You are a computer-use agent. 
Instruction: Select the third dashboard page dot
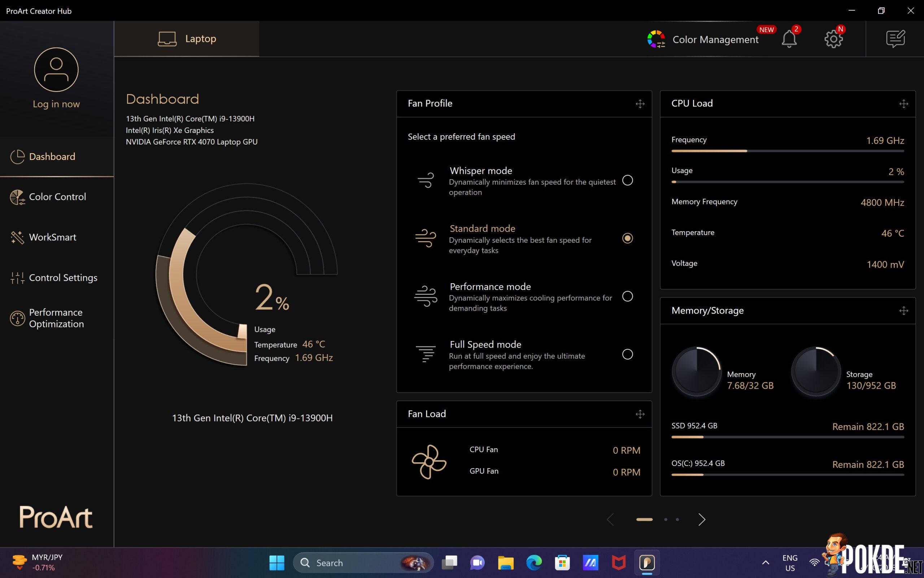click(677, 519)
